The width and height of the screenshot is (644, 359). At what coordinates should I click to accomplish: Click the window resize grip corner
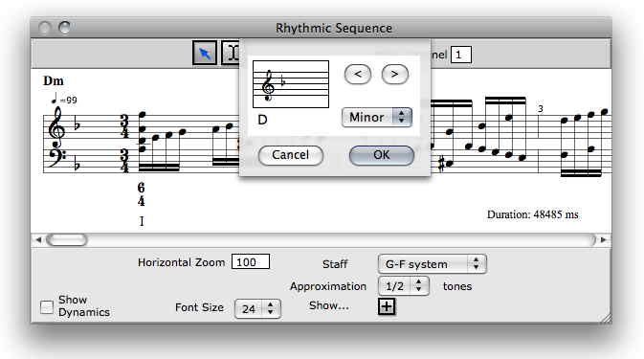tap(607, 319)
